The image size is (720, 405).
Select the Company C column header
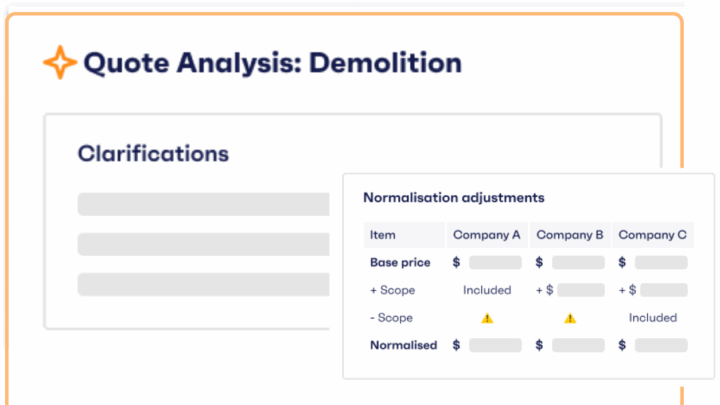[653, 235]
